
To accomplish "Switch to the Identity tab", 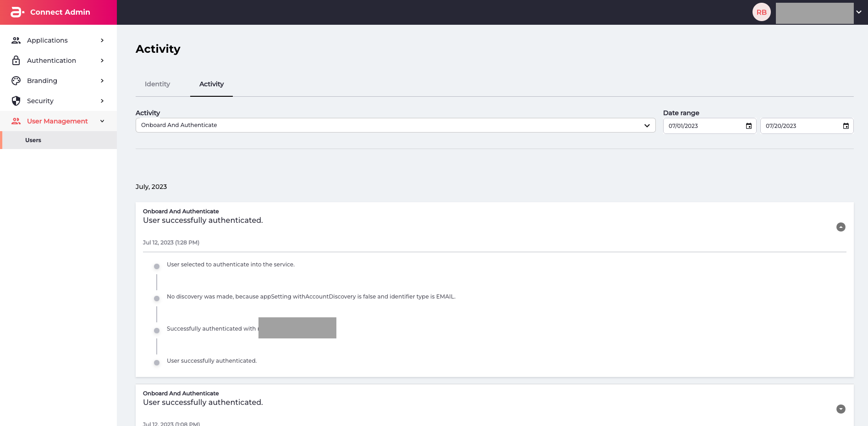I will click(x=157, y=84).
